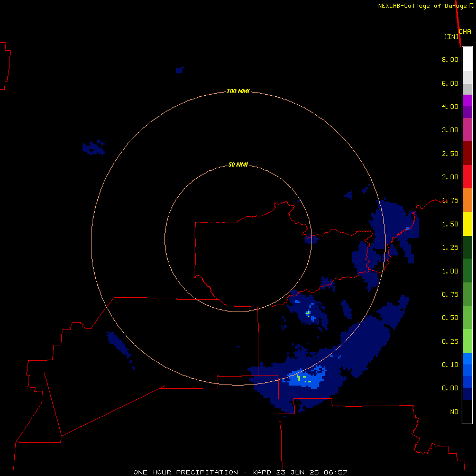Pick the darkest green legend swatch
The height and width of the screenshot is (476, 476).
coord(467,247)
